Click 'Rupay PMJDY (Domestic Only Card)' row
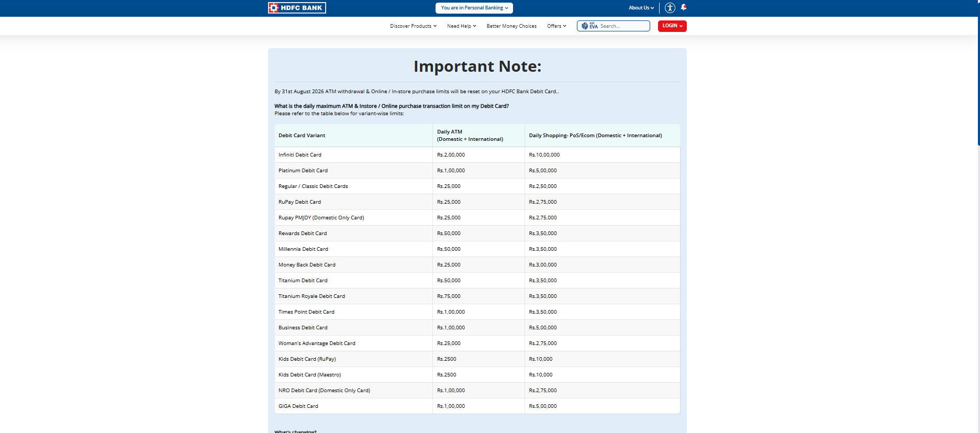 click(x=321, y=218)
